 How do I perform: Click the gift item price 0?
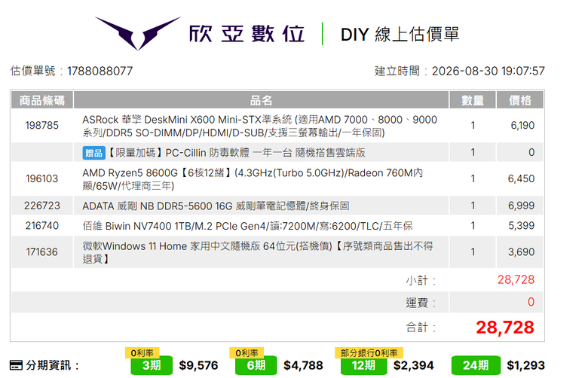point(531,152)
